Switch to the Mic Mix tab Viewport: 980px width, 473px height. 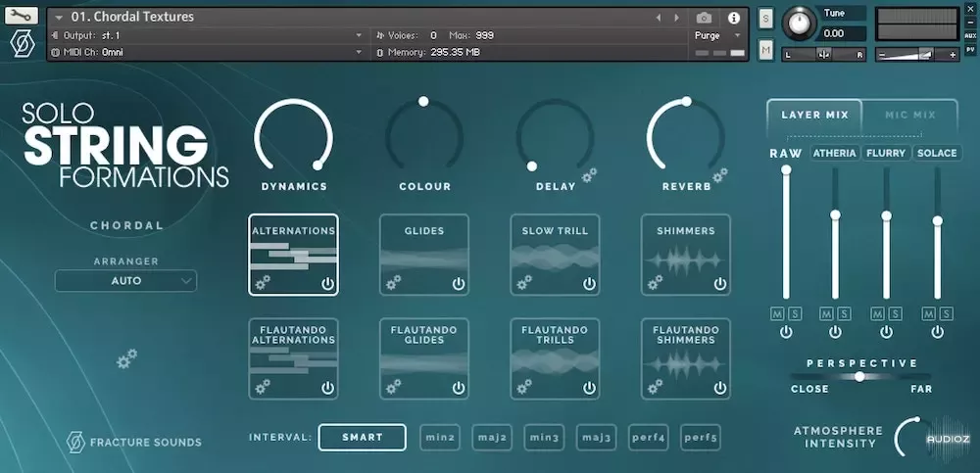pos(910,115)
